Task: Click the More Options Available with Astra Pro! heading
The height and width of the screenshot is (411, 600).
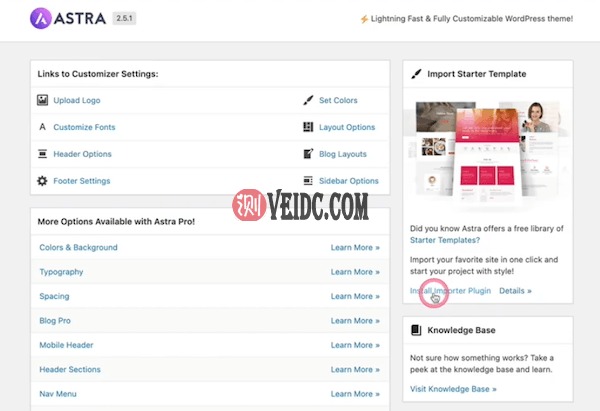Action: coord(116,222)
